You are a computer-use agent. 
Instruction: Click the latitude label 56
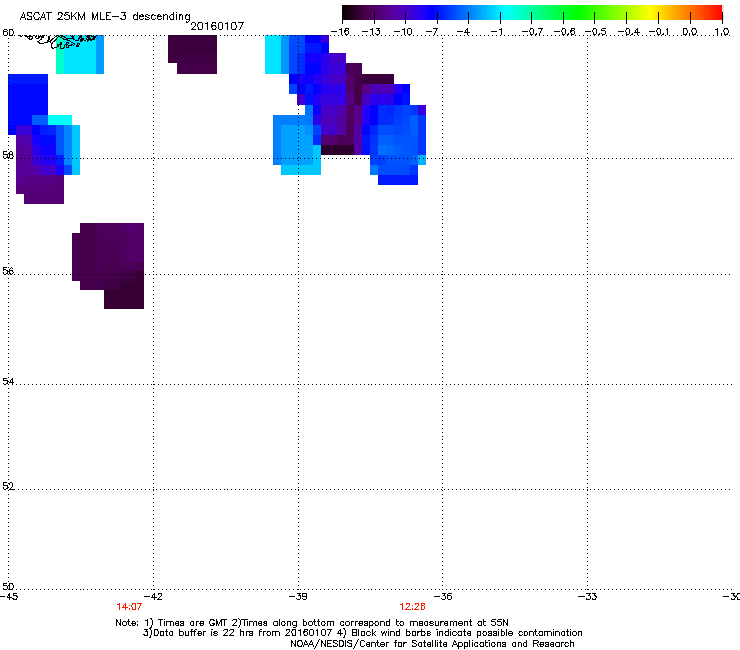(x=8, y=271)
